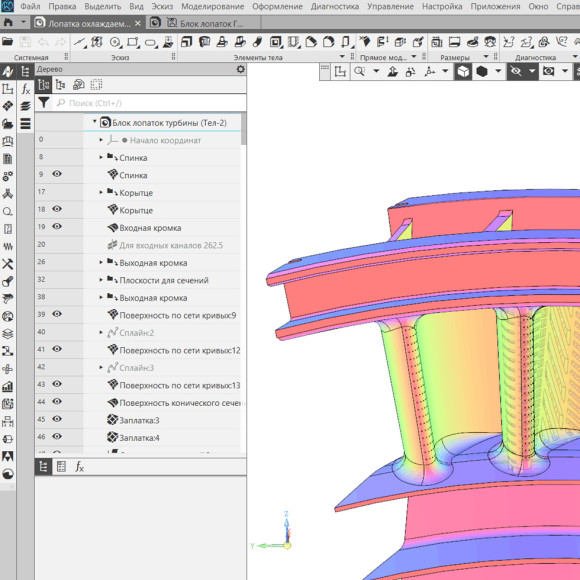
Task: Expand the Начало координат node
Action: 101,140
